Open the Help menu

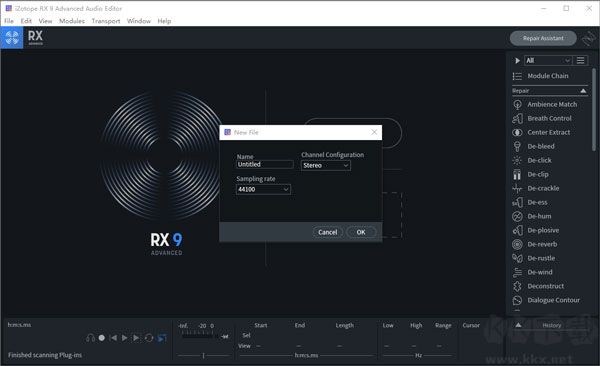pos(164,21)
